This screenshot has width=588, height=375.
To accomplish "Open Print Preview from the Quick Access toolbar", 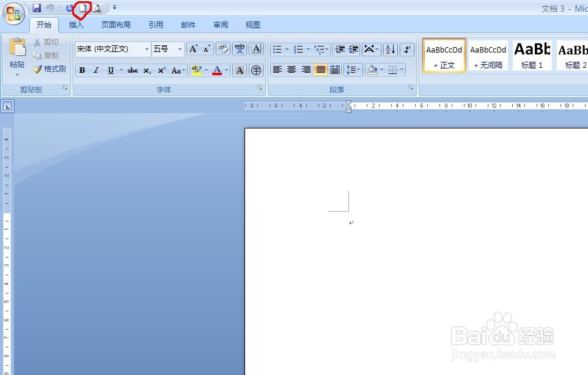I will (98, 8).
